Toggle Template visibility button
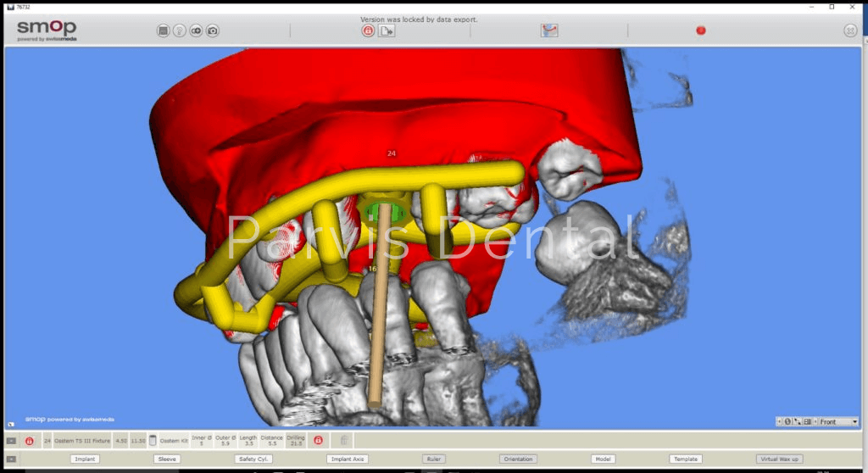The width and height of the screenshot is (868, 473). [686, 459]
